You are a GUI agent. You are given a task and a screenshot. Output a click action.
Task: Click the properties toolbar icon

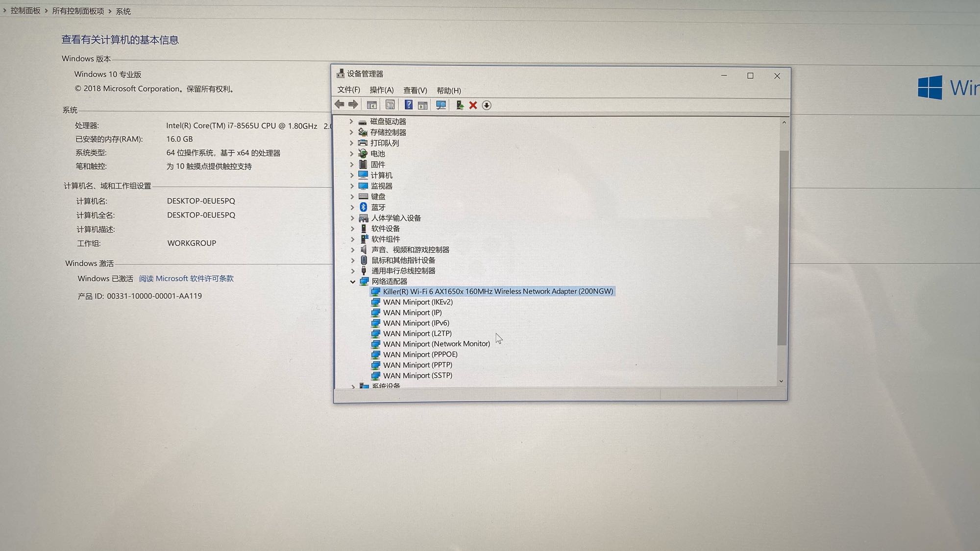(390, 105)
